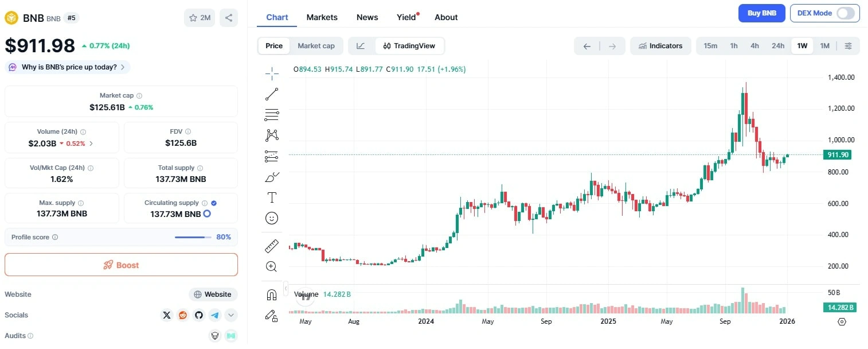Viewport: 868px width, 349px height.
Task: Open the Chart tab
Action: pyautogui.click(x=277, y=17)
